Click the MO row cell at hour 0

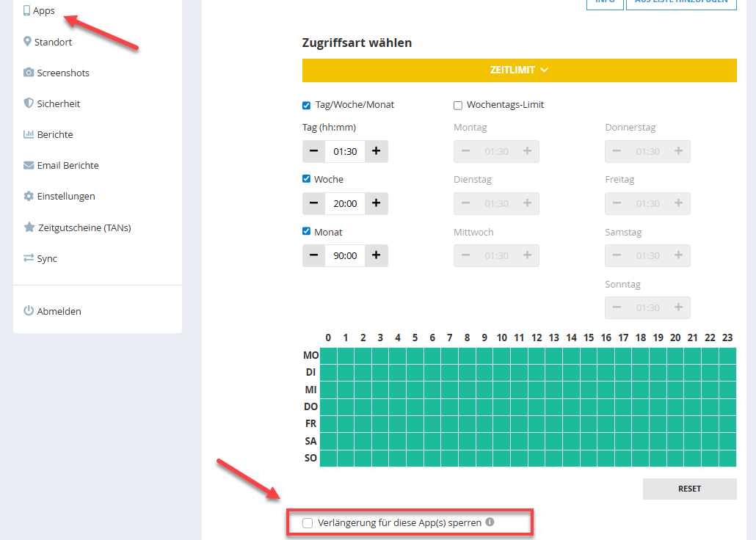point(328,356)
